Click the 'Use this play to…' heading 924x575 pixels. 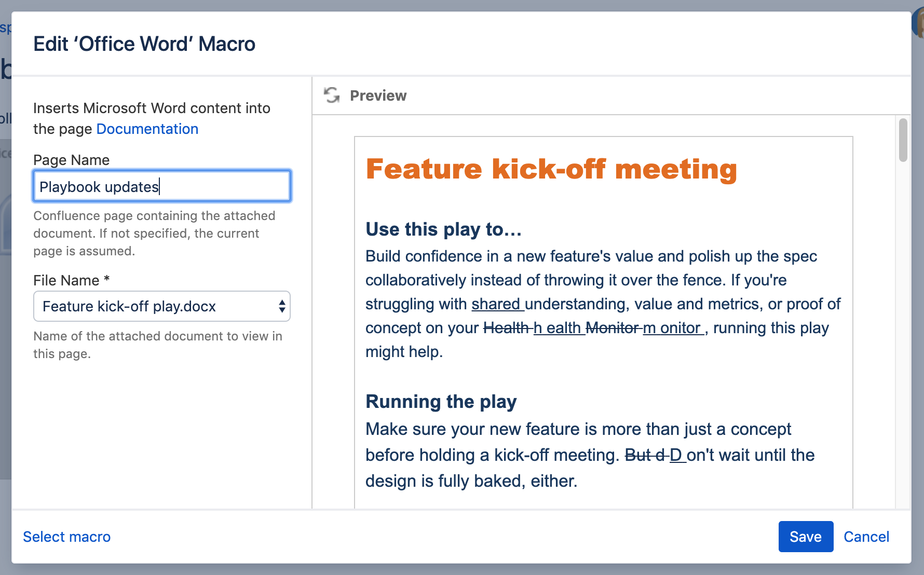coord(443,229)
